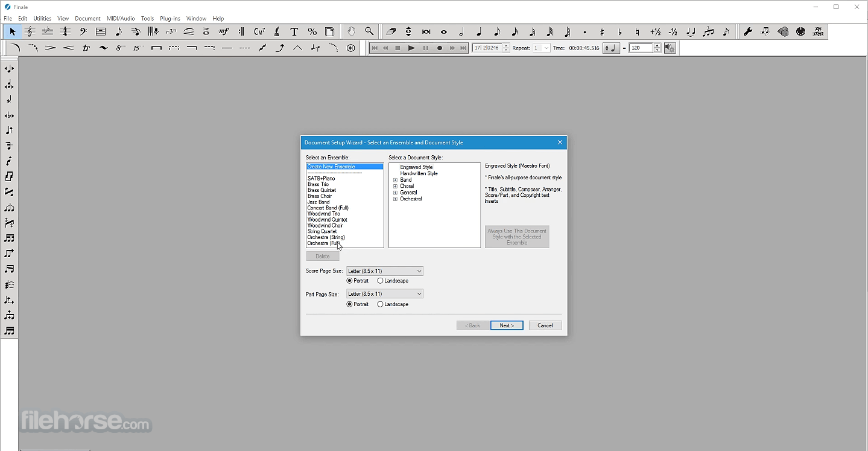Choose the Repeat tool
Image resolution: width=868 pixels, height=451 pixels.
point(241,31)
